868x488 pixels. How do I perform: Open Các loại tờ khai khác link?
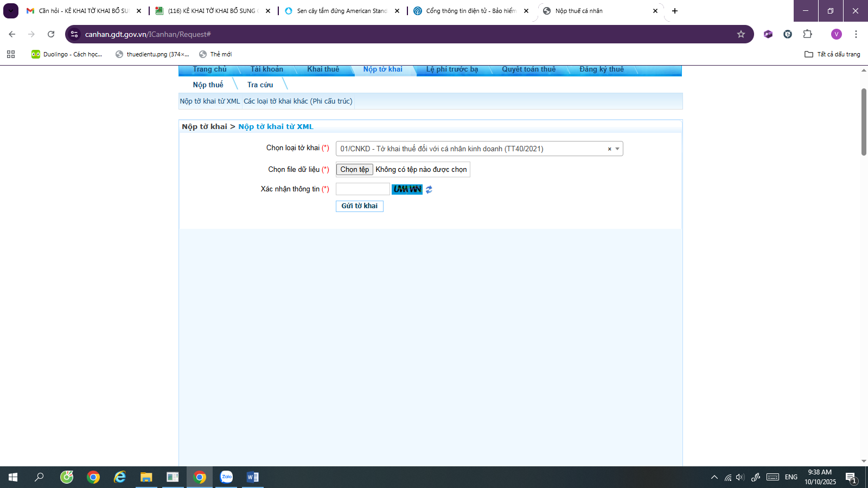coord(298,101)
